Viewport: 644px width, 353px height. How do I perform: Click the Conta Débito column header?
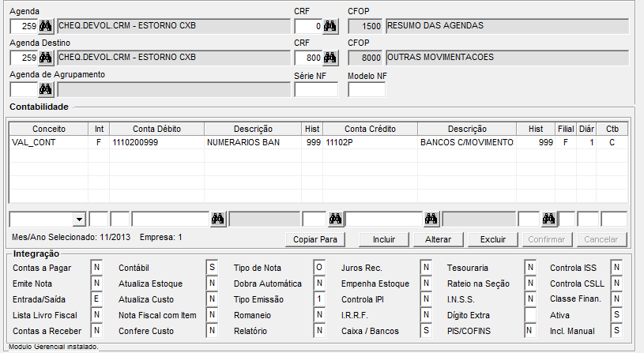pyautogui.click(x=156, y=129)
